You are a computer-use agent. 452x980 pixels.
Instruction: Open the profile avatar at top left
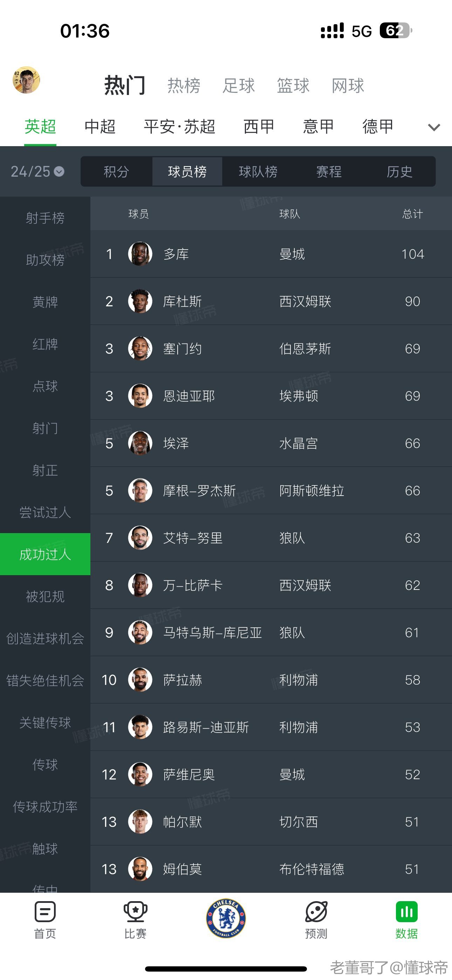pos(26,80)
